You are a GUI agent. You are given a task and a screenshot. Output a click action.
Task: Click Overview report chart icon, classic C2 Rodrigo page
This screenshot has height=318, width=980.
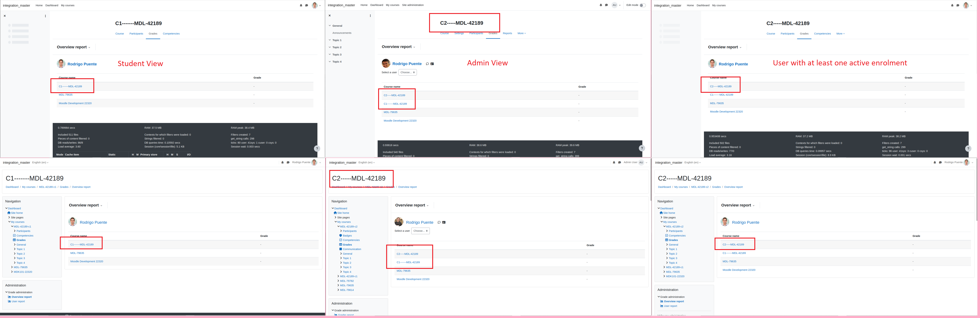click(662, 301)
